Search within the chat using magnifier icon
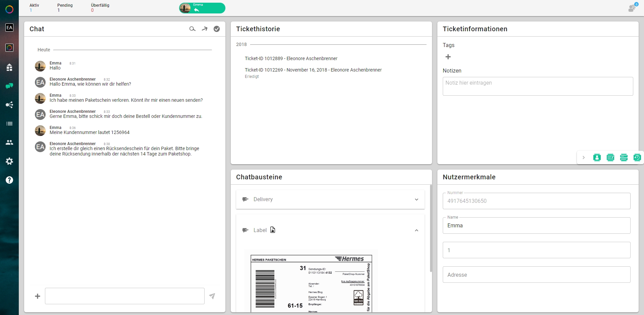 tap(192, 29)
